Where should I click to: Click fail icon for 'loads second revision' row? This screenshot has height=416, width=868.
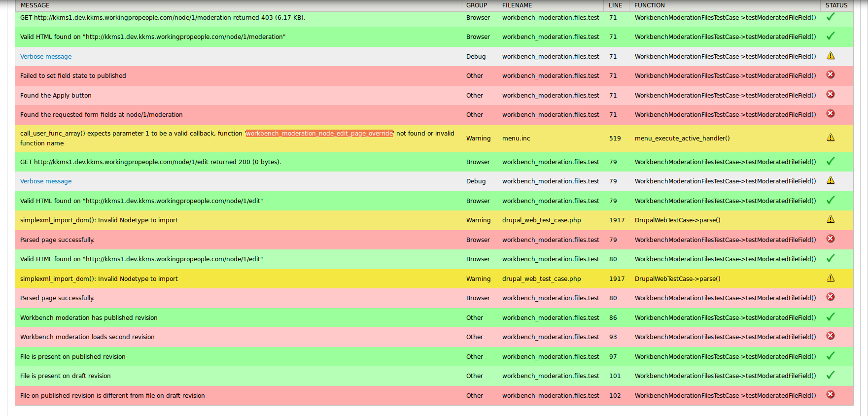coord(831,336)
